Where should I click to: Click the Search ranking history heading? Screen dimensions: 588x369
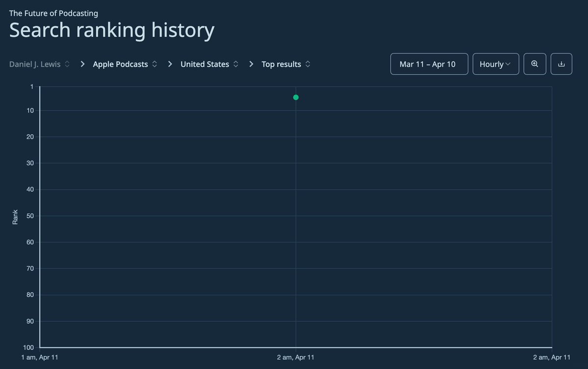112,30
